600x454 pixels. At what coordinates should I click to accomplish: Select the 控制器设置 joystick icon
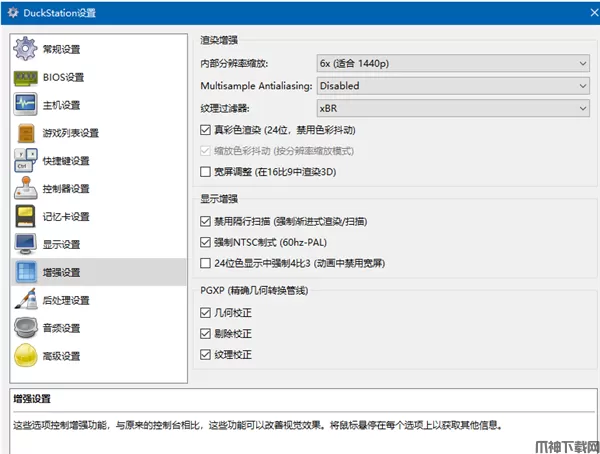(27, 189)
